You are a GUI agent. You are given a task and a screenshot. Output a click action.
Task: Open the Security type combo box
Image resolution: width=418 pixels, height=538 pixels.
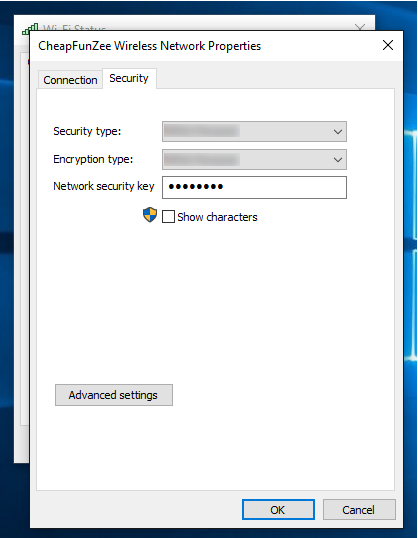254,131
